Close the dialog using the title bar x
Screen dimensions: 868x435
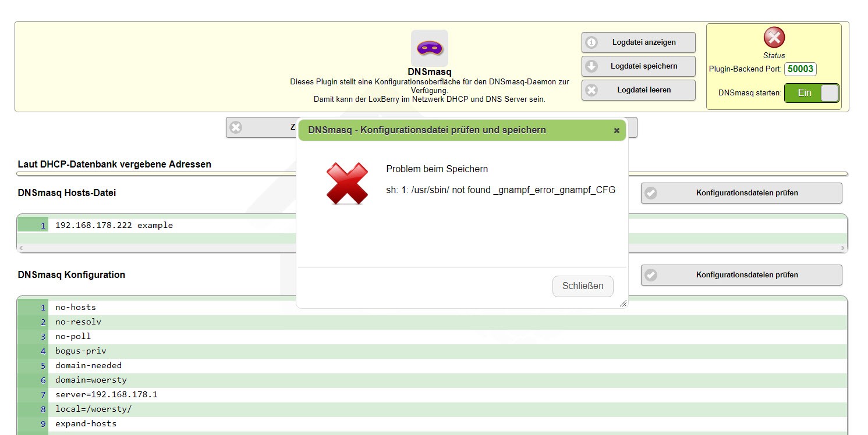[x=617, y=131]
